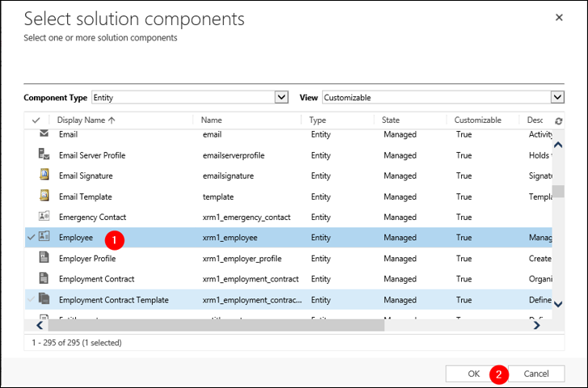Sort by the Display Name column

click(x=85, y=120)
